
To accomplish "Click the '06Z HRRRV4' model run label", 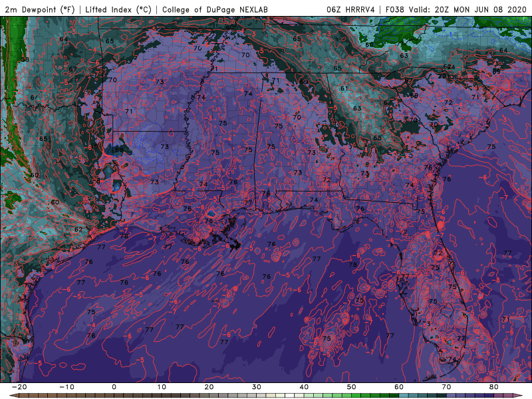I will coord(350,9).
